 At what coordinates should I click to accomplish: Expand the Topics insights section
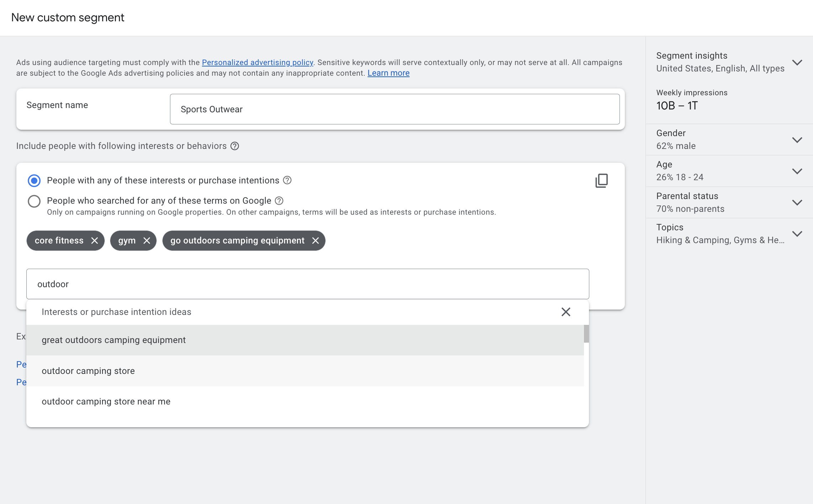coord(797,234)
